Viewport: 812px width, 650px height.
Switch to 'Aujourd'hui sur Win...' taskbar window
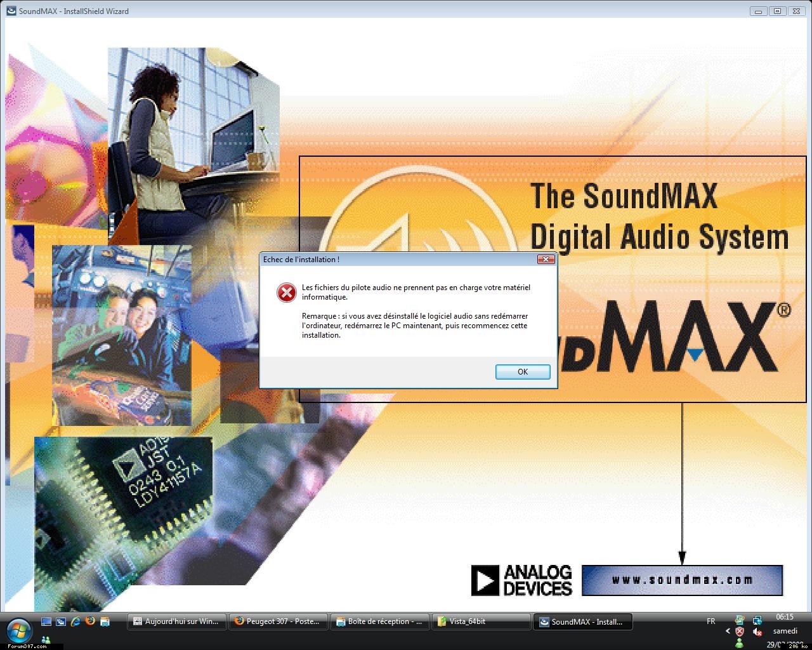(176, 621)
